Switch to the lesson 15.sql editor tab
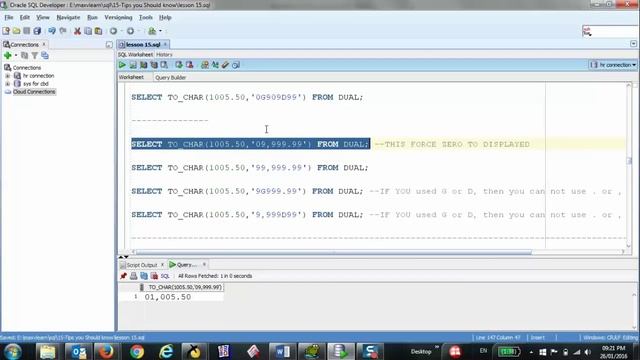Image resolution: width=640 pixels, height=360 pixels. (x=143, y=44)
